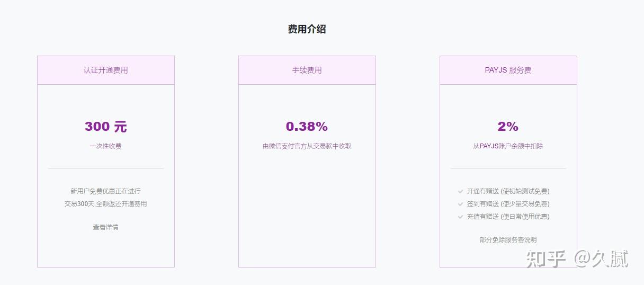Click 交易300天,全额返还开通费用 text

[x=106, y=204]
